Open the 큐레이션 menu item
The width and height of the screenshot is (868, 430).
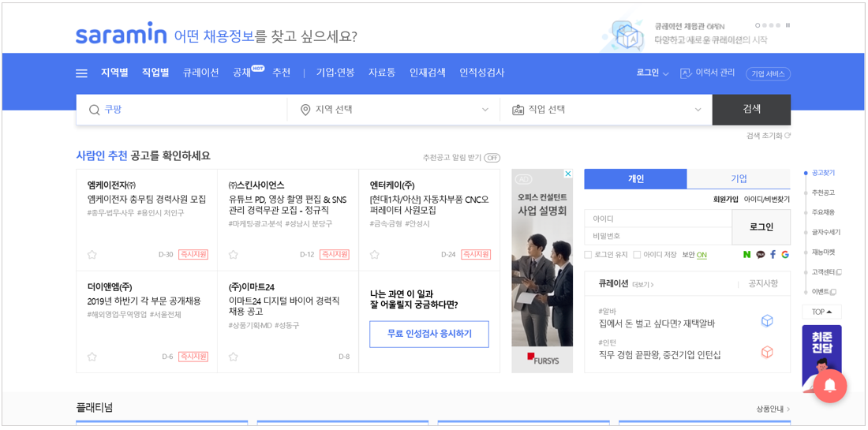(x=201, y=73)
